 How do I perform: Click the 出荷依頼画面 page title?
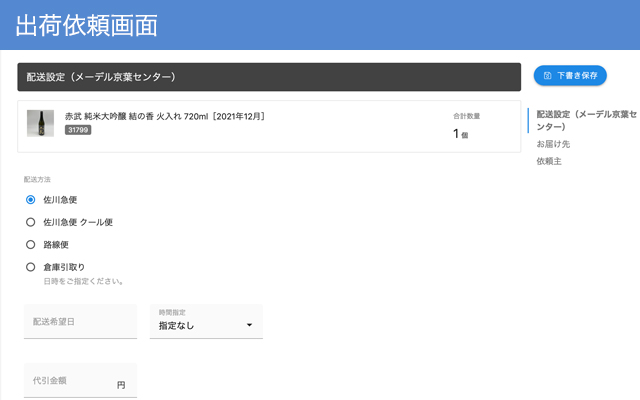click(87, 26)
